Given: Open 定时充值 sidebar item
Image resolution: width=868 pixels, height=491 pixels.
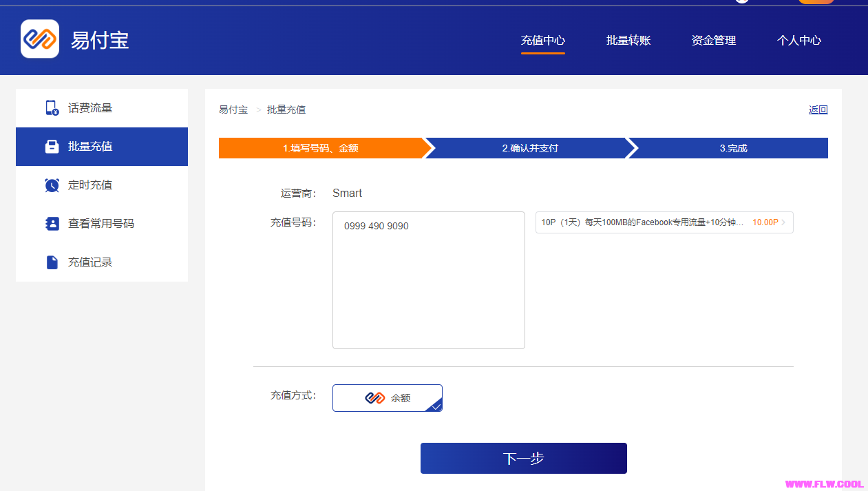Looking at the screenshot, I should (102, 185).
